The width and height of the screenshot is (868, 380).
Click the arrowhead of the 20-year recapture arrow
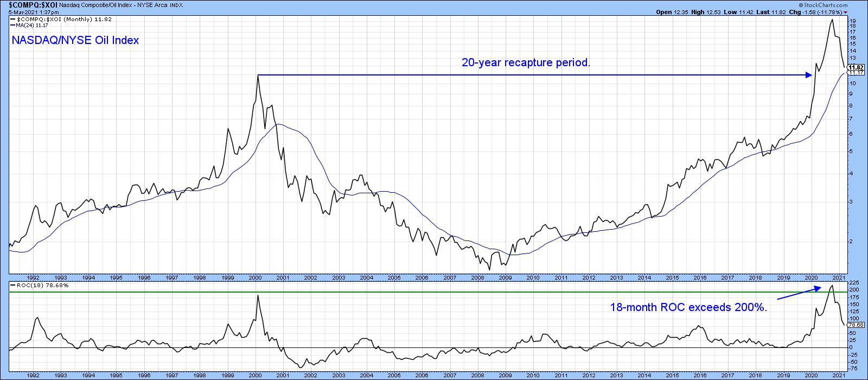(808, 75)
